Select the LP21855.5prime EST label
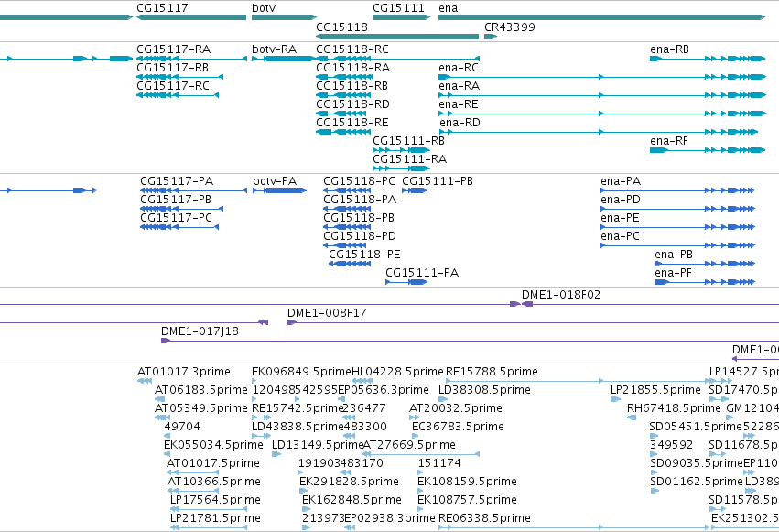 tap(655, 390)
